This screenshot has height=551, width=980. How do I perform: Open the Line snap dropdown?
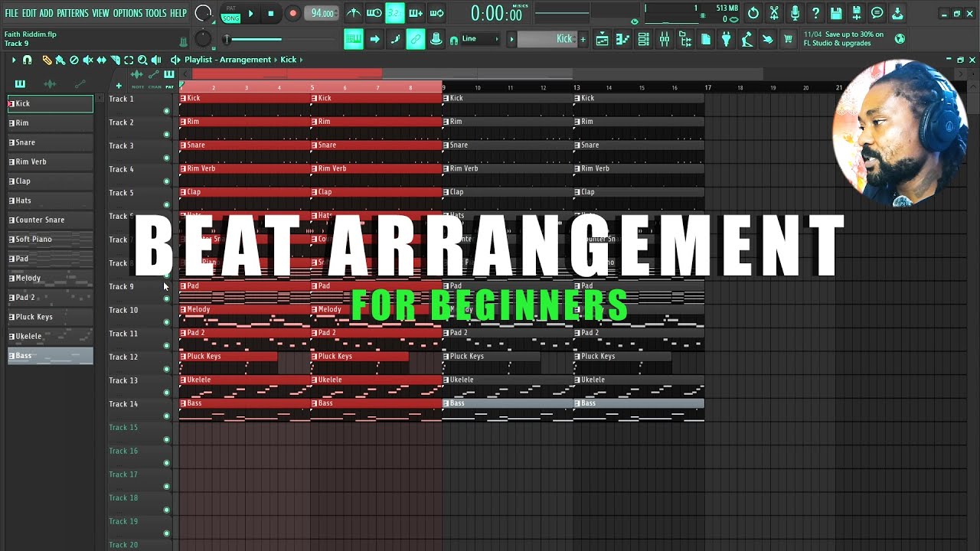coord(481,39)
